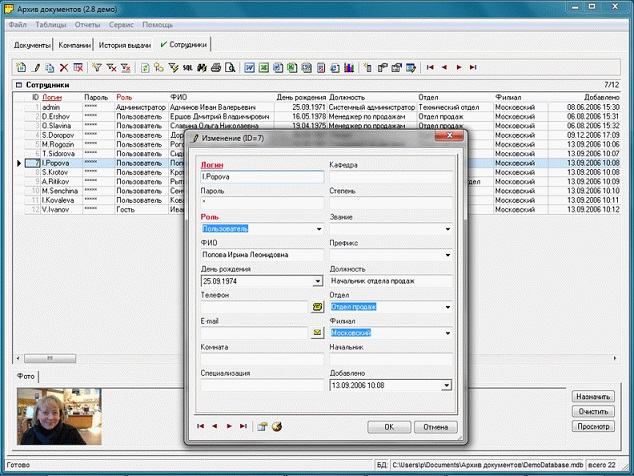This screenshot has height=476, width=634.
Task: Open the Отдел dropdown list
Action: click(x=446, y=307)
